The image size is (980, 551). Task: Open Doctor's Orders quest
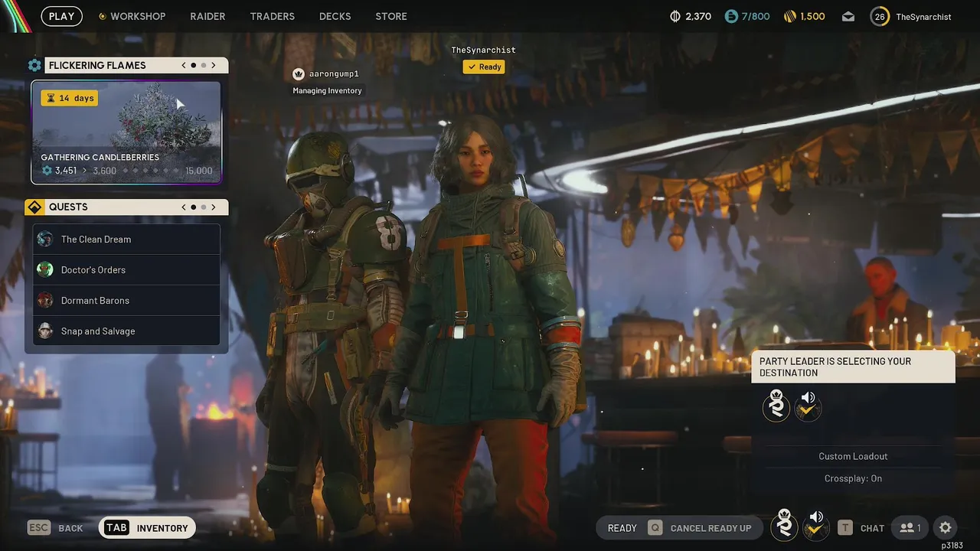126,270
